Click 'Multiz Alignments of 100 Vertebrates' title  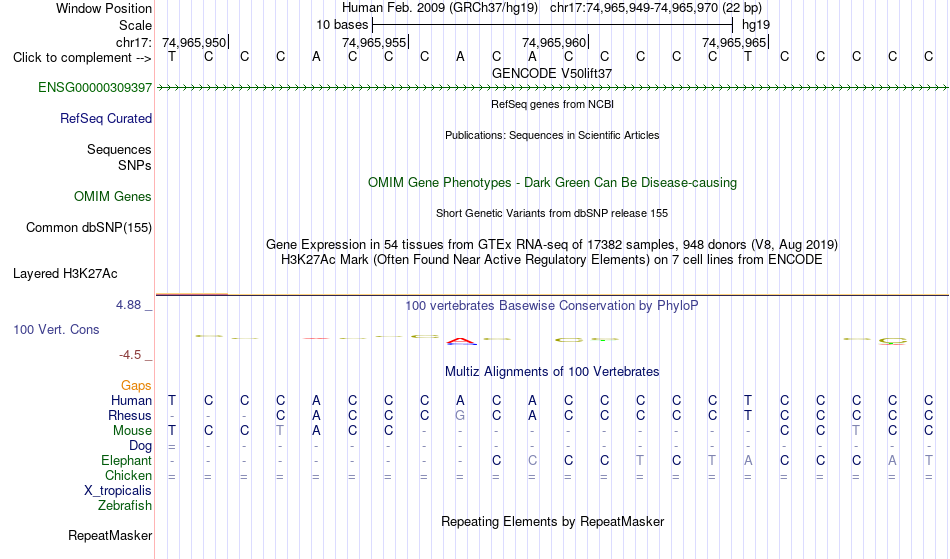pyautogui.click(x=552, y=371)
